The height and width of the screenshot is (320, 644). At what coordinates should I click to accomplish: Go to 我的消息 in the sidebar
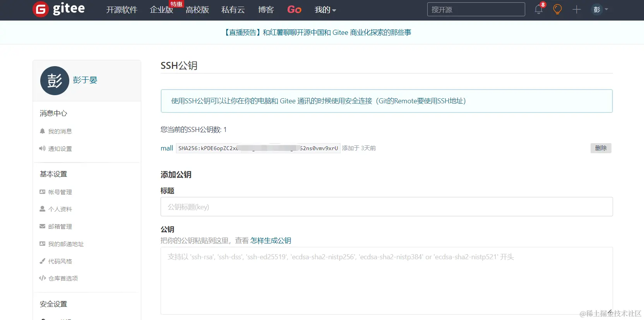click(60, 131)
